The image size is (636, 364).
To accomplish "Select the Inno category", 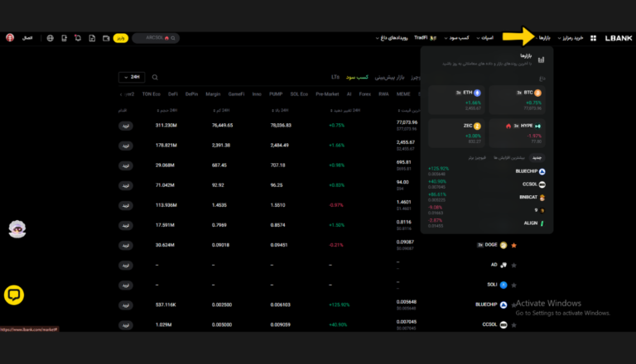I will pos(257,94).
